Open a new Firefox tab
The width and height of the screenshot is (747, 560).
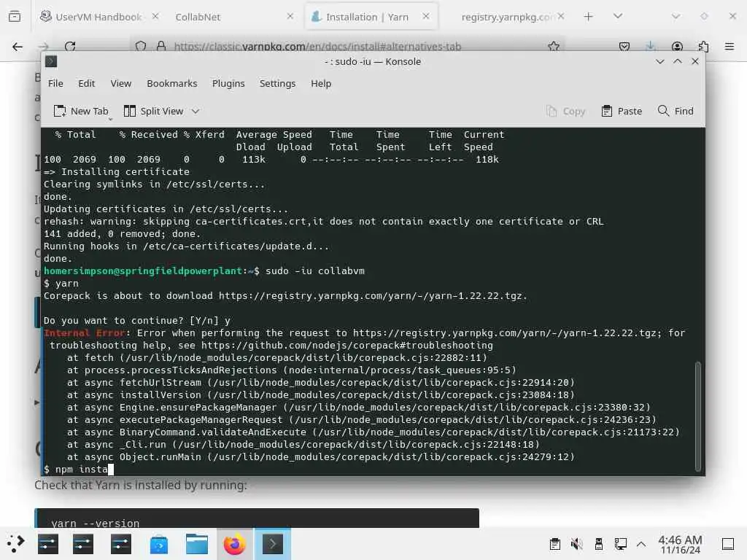589,17
